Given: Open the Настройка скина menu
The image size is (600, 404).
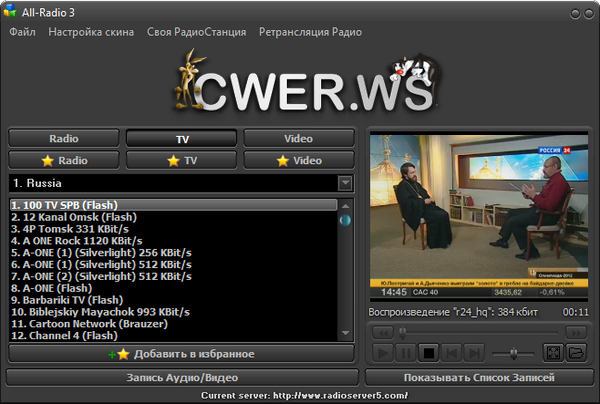Looking at the screenshot, I should pyautogui.click(x=91, y=32).
